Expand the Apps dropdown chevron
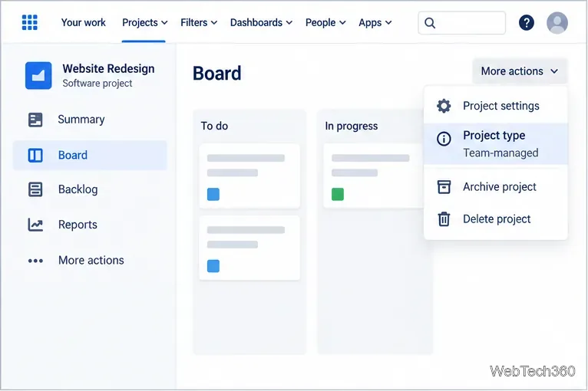This screenshot has width=588, height=391. click(388, 23)
